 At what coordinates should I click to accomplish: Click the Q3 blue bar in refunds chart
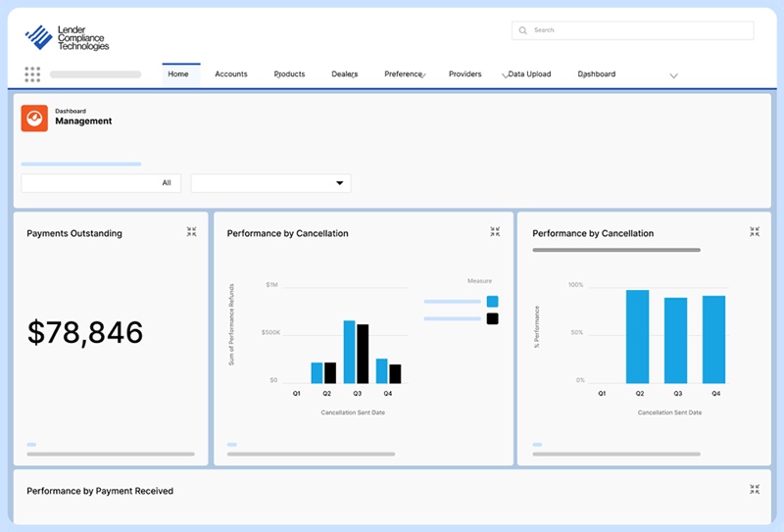(349, 352)
